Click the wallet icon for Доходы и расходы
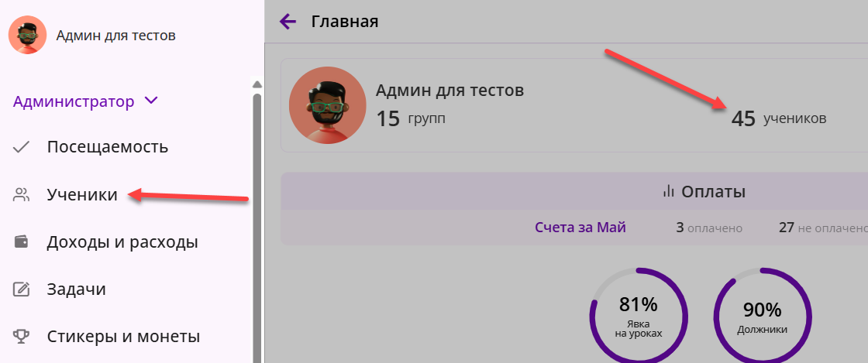 coord(21,242)
